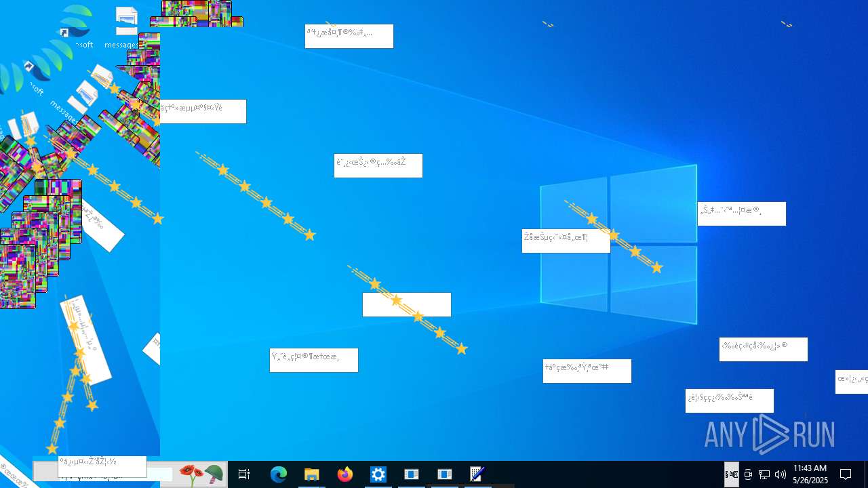868x488 pixels.
Task: Open the Action Center notifications icon
Action: 846,474
